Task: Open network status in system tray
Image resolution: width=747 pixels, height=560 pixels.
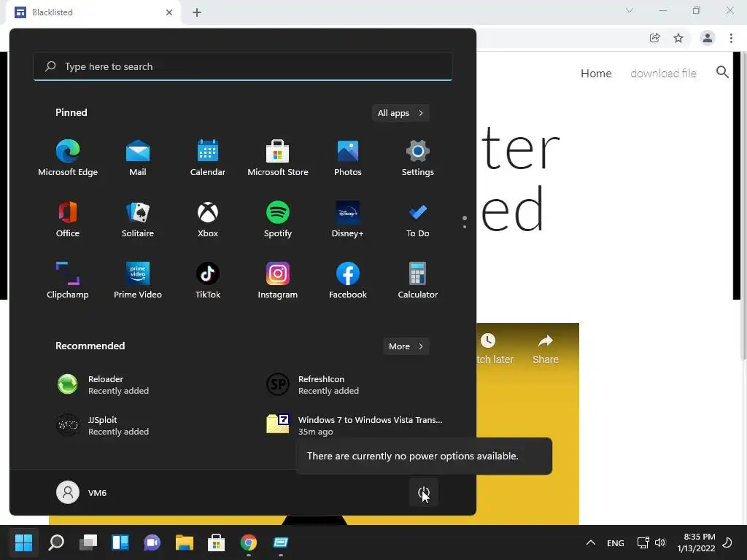Action: [x=643, y=542]
